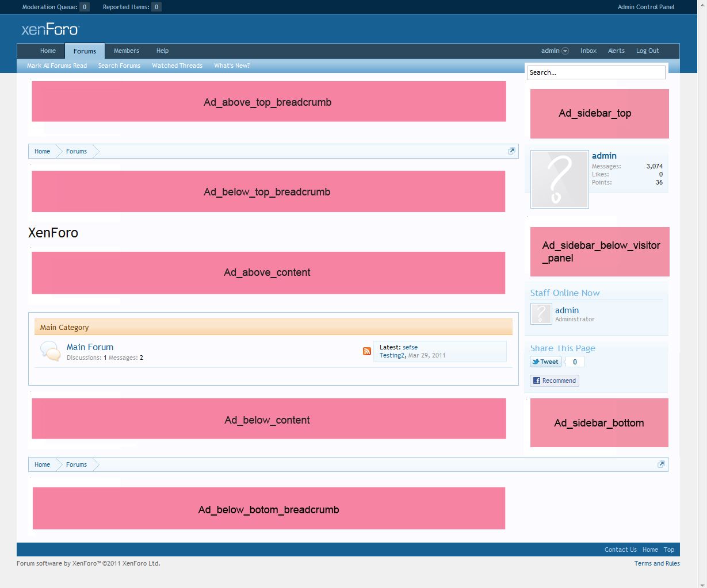
Task: Click in the Search field
Action: click(x=596, y=72)
